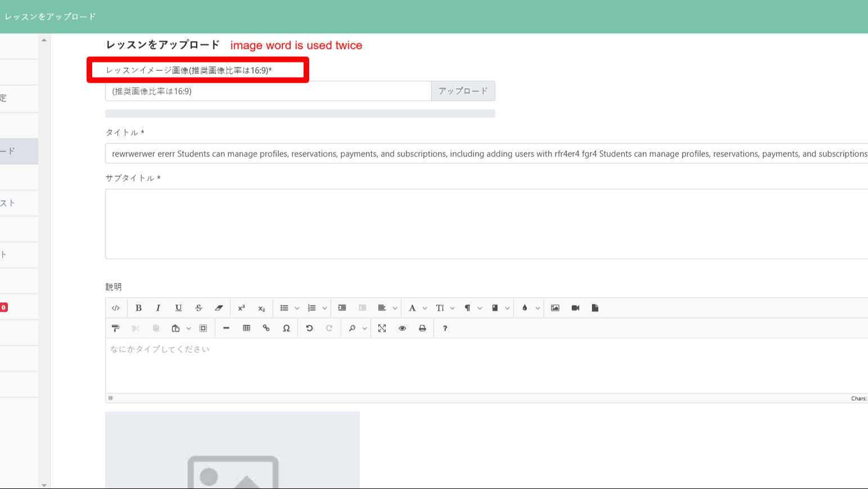868x489 pixels.
Task: Insert special character with Omega icon
Action: click(x=286, y=328)
